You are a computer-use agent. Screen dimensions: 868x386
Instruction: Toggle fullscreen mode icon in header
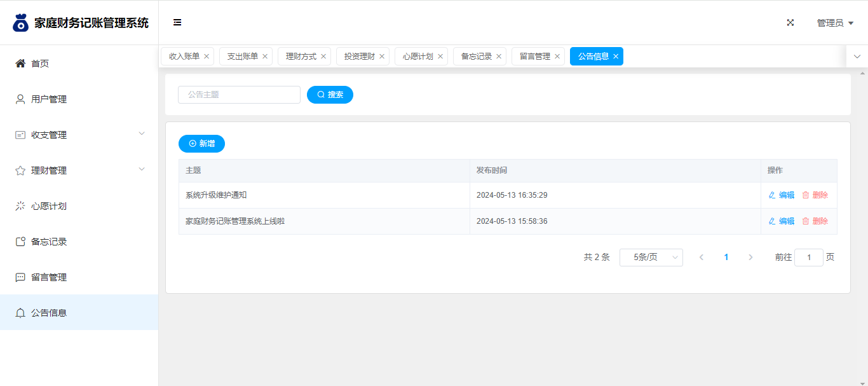[x=790, y=23]
